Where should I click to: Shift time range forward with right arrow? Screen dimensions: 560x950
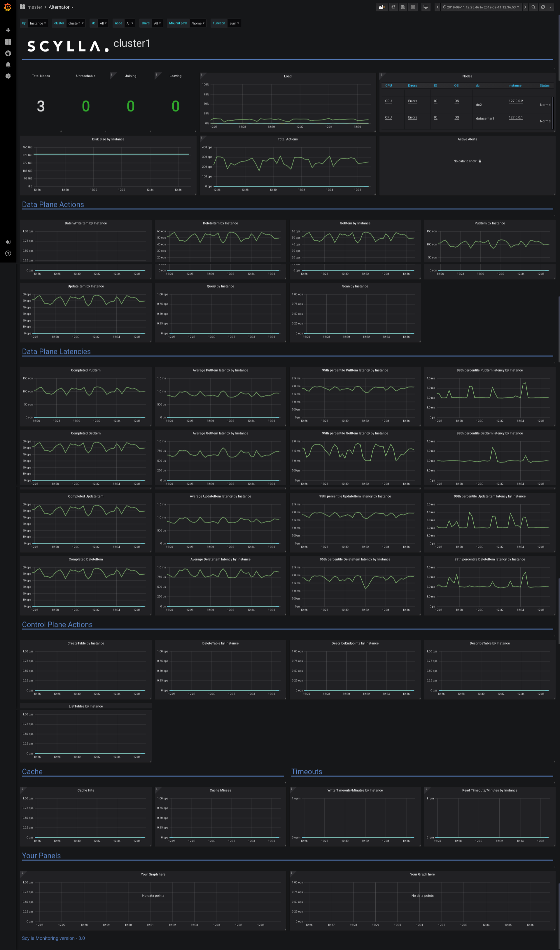coord(525,7)
